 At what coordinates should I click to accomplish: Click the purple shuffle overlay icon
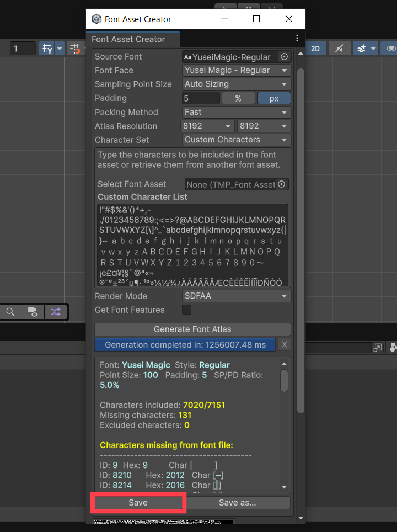tap(56, 312)
